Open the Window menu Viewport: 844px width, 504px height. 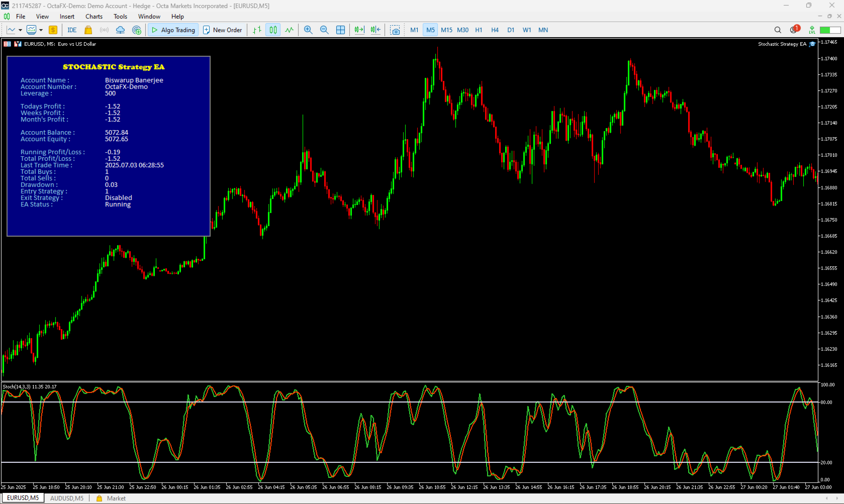pyautogui.click(x=149, y=17)
